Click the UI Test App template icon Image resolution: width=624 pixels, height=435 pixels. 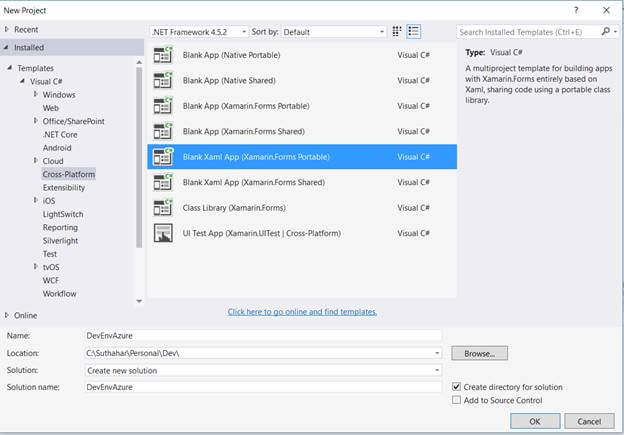point(163,233)
